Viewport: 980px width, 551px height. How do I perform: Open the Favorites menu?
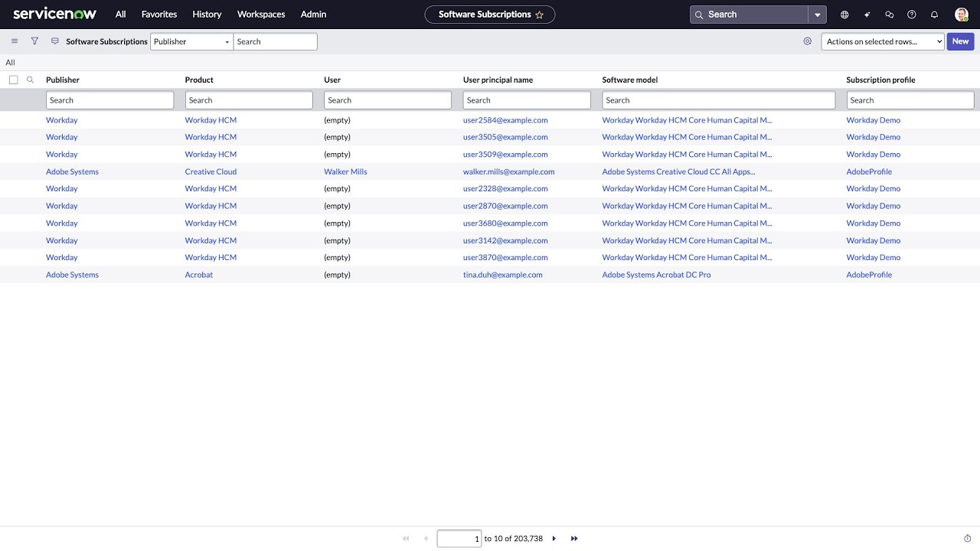pyautogui.click(x=158, y=14)
